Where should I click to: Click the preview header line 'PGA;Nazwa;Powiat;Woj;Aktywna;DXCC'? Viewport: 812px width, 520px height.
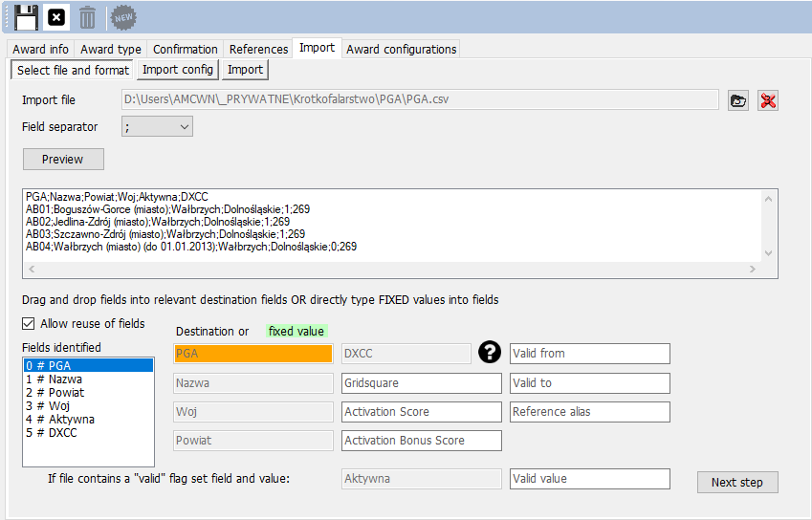pos(117,197)
